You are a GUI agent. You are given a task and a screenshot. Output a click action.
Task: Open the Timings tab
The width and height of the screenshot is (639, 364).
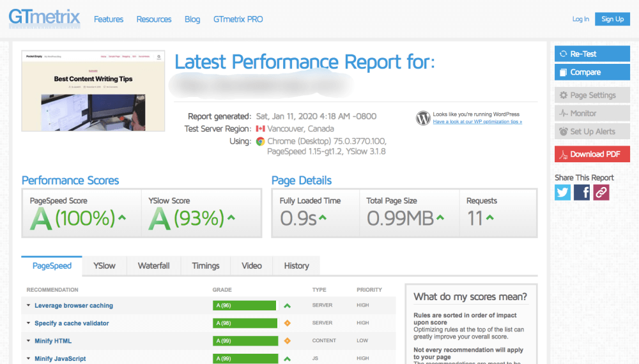click(x=205, y=266)
